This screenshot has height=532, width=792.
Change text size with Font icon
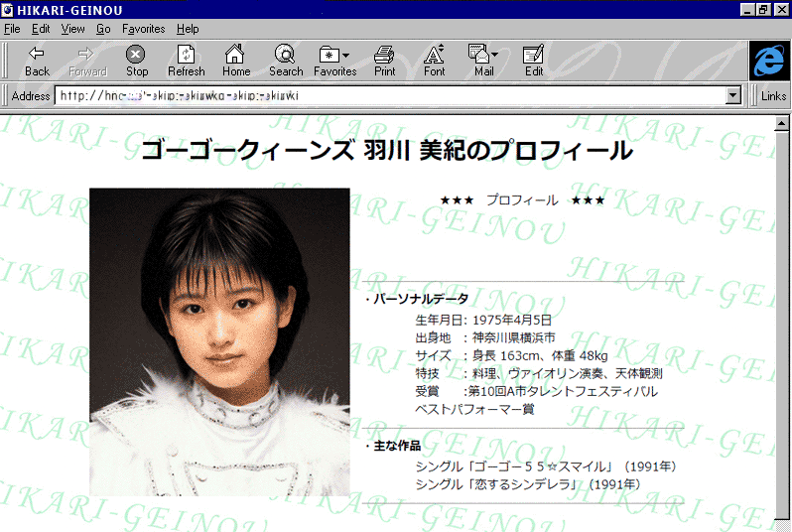[434, 54]
